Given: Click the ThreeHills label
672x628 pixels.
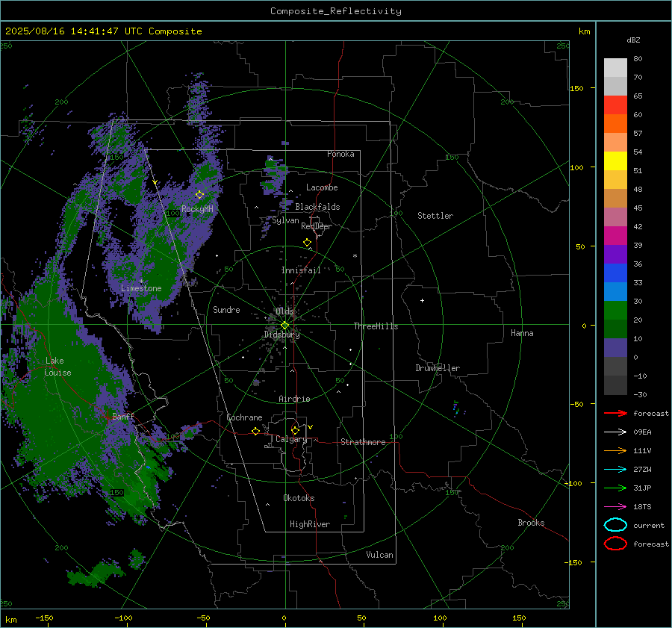Looking at the screenshot, I should (376, 326).
